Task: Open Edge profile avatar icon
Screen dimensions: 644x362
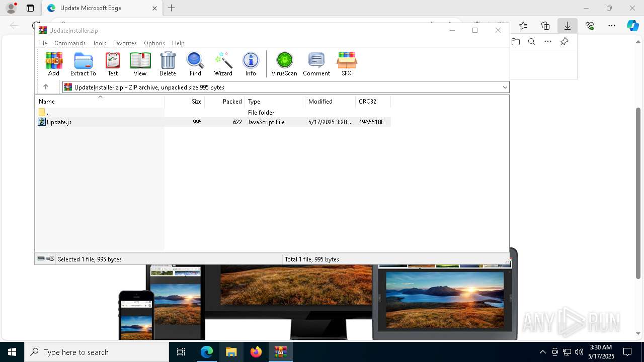Action: [x=11, y=8]
